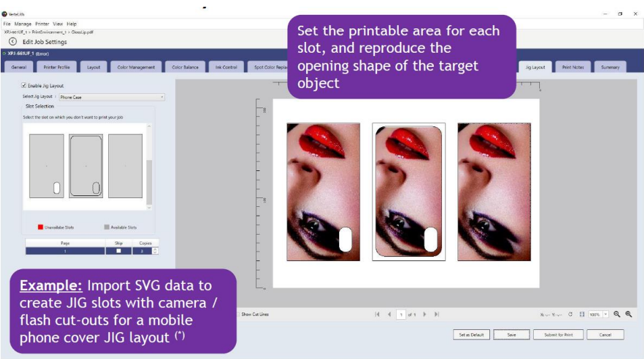Click the Set as Default button

pyautogui.click(x=471, y=335)
